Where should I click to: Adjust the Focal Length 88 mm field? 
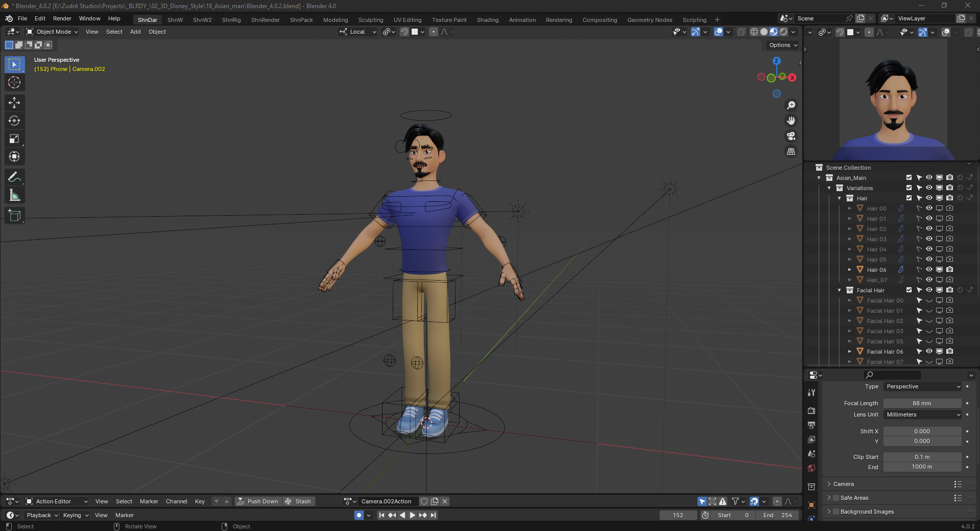point(922,403)
